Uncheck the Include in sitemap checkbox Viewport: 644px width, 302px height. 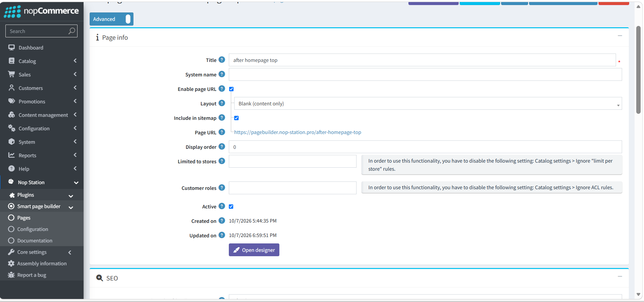coord(237,118)
